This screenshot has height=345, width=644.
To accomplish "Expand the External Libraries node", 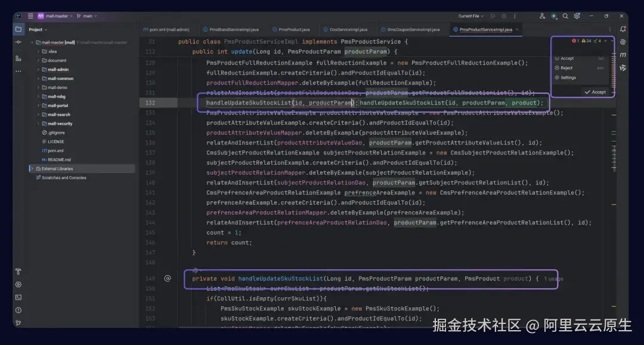I will [x=32, y=168].
